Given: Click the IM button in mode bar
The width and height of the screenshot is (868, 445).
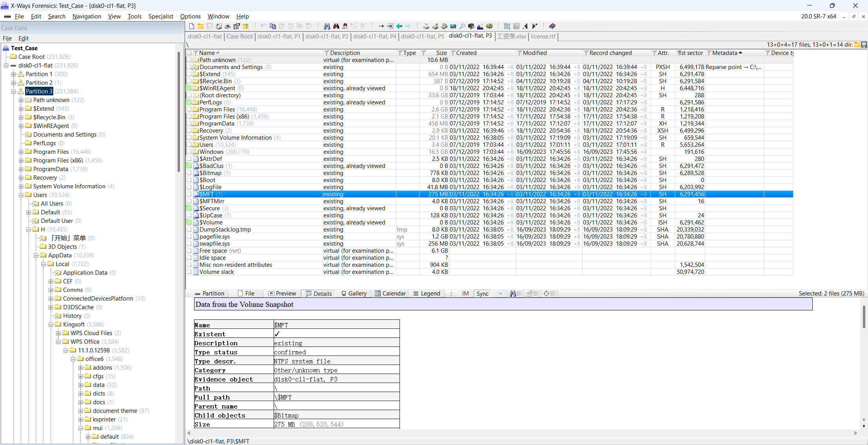Looking at the screenshot, I should pyautogui.click(x=465, y=294).
